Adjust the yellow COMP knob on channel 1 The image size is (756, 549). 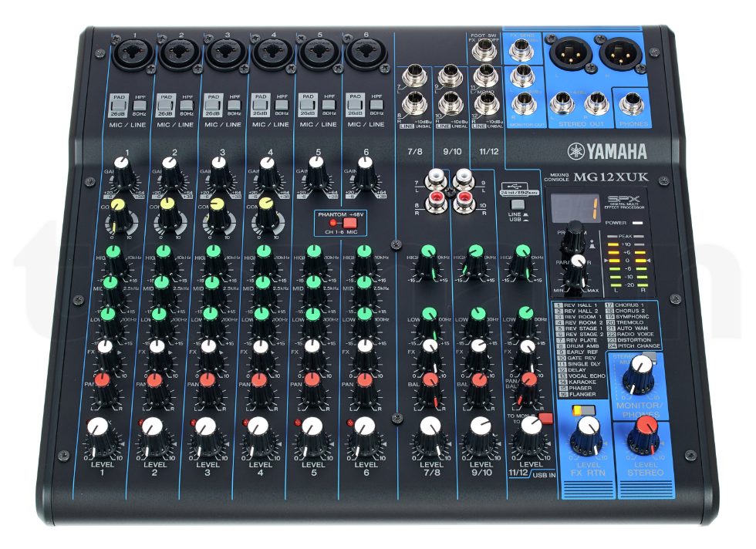(x=119, y=215)
